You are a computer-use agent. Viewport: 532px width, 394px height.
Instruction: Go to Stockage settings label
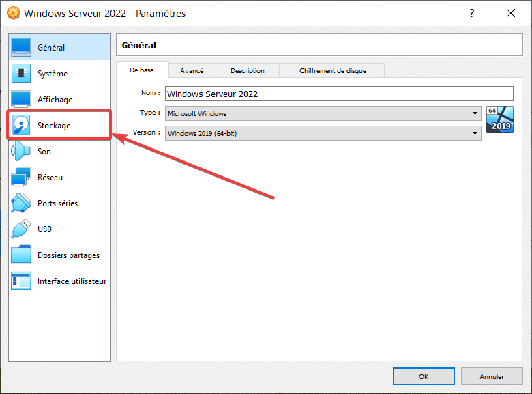coord(54,126)
